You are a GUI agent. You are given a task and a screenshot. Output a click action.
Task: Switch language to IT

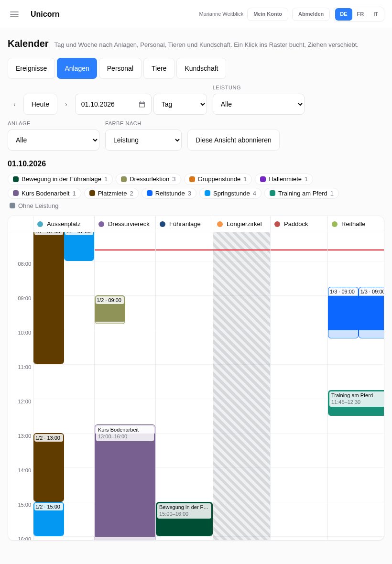coord(375,14)
